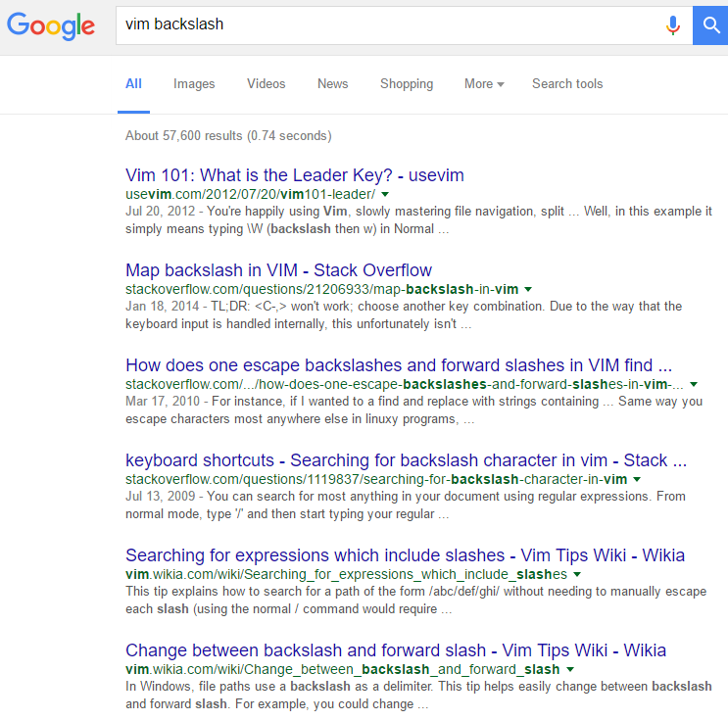
Task: Click the voice search microphone icon
Action: 673,25
